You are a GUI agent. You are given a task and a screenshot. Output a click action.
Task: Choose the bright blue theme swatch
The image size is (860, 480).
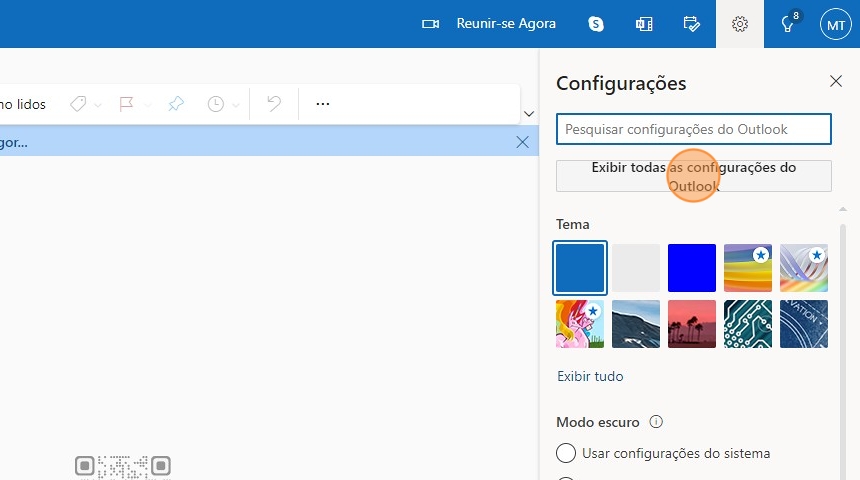coord(692,268)
